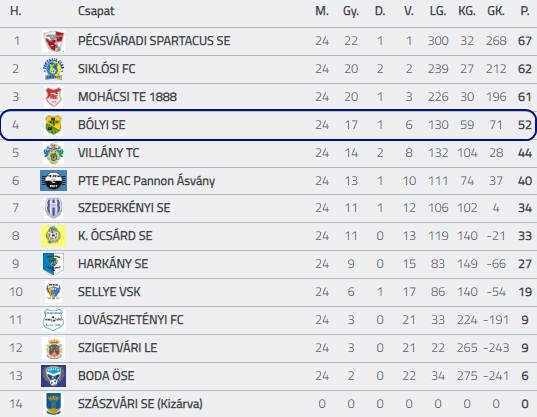Select the highlighted BÓLYI SE table row
This screenshot has height=417, width=537.
(268, 125)
